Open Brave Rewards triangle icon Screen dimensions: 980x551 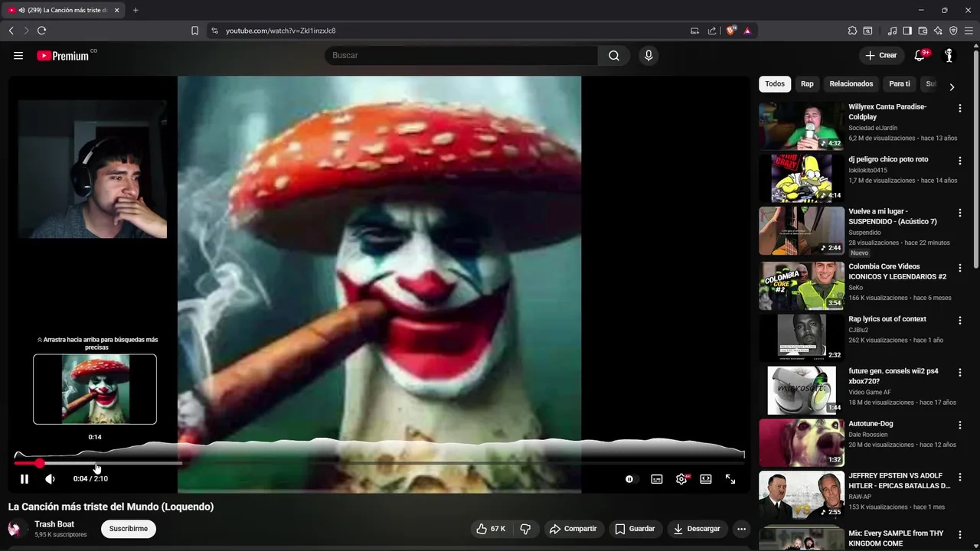[747, 31]
